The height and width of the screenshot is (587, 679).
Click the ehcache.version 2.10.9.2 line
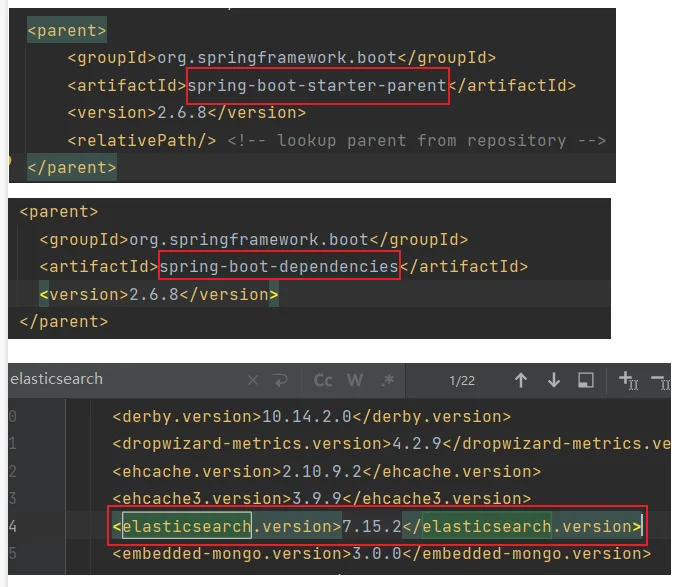(x=327, y=471)
